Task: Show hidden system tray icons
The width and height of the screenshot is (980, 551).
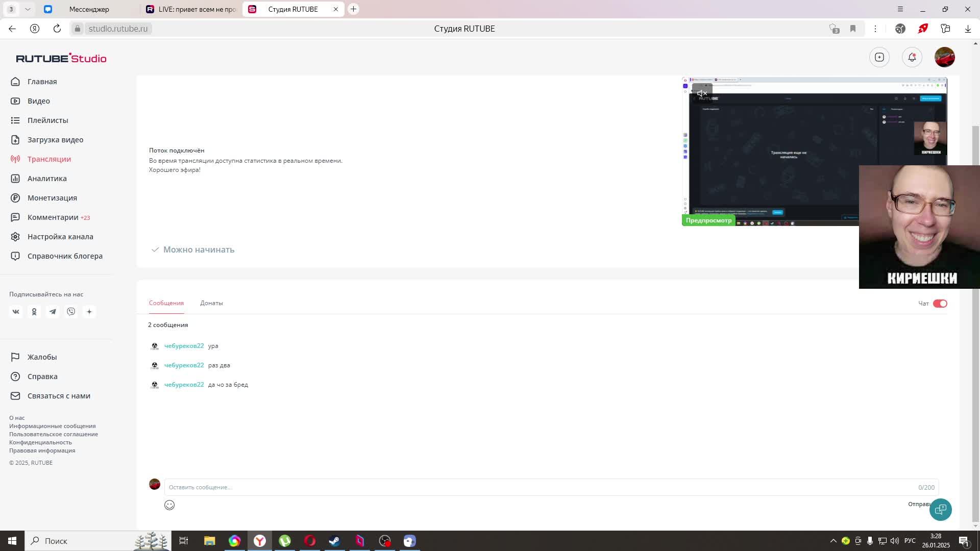Action: point(833,541)
